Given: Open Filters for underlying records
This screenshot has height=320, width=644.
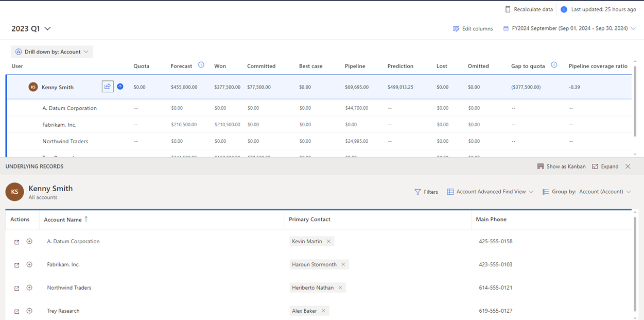Looking at the screenshot, I should pyautogui.click(x=426, y=192).
